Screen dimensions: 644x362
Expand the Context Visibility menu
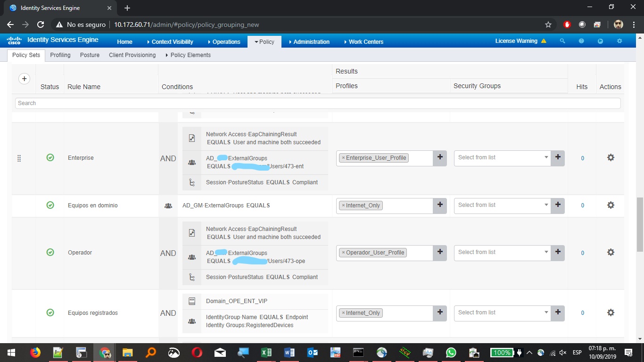(170, 42)
